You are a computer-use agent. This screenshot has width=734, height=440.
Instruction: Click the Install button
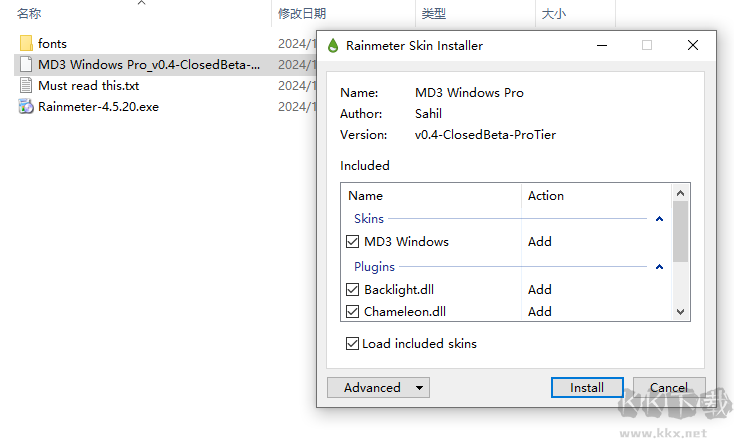[587, 388]
